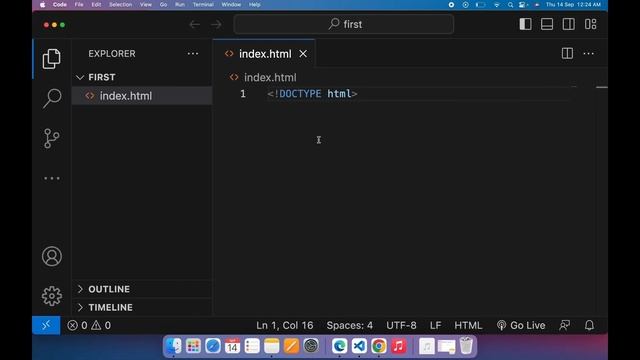
Task: Open Ln 1, Col 16 go-to-line
Action: [284, 325]
